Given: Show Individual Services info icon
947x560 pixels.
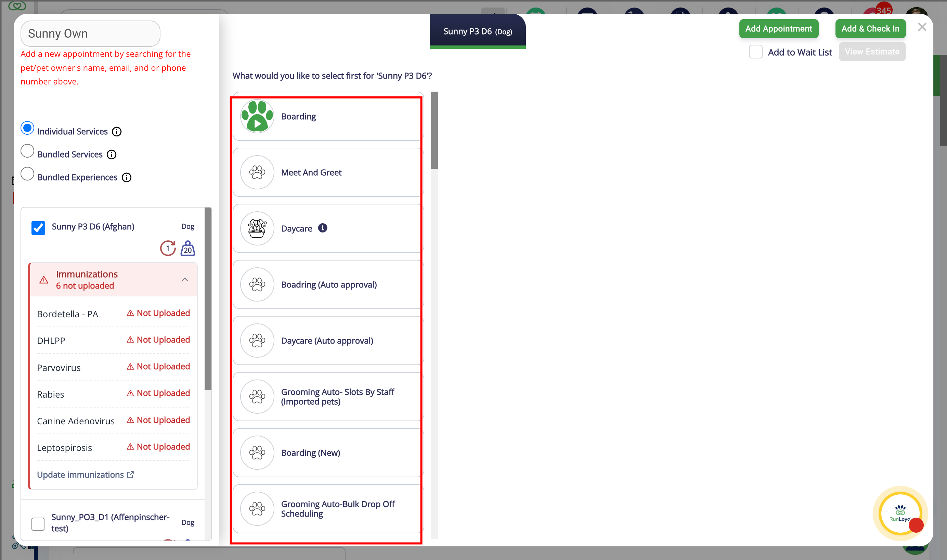Looking at the screenshot, I should click(117, 132).
